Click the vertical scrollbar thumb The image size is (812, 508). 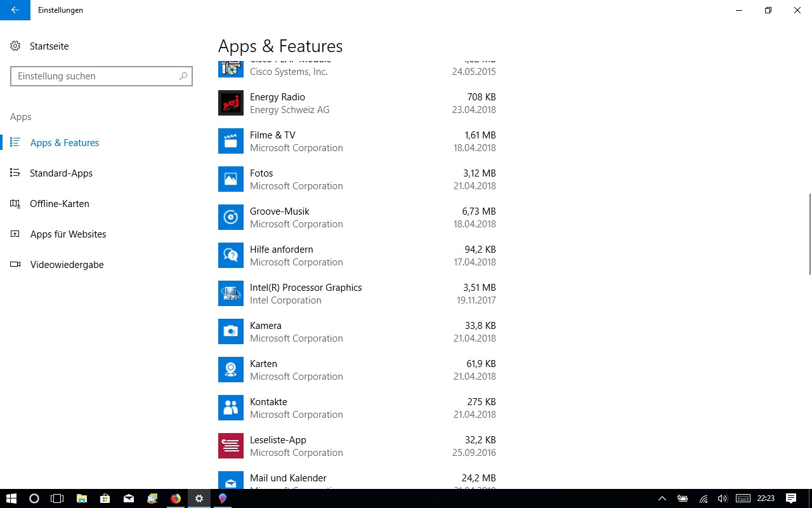[809, 234]
